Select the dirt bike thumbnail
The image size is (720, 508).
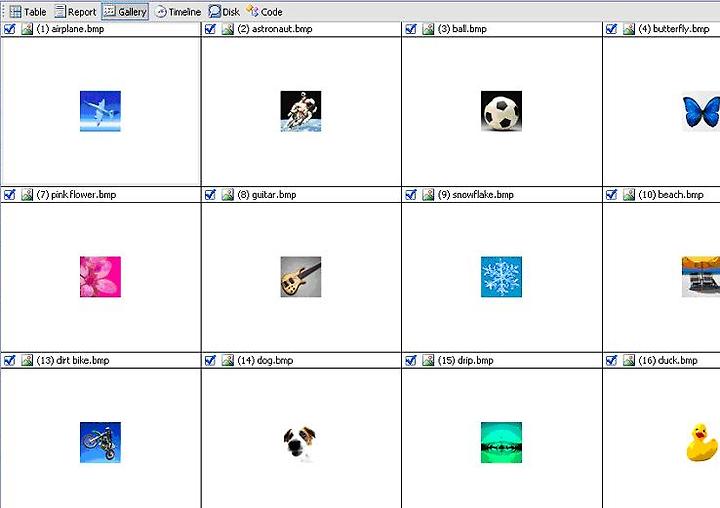pos(100,442)
